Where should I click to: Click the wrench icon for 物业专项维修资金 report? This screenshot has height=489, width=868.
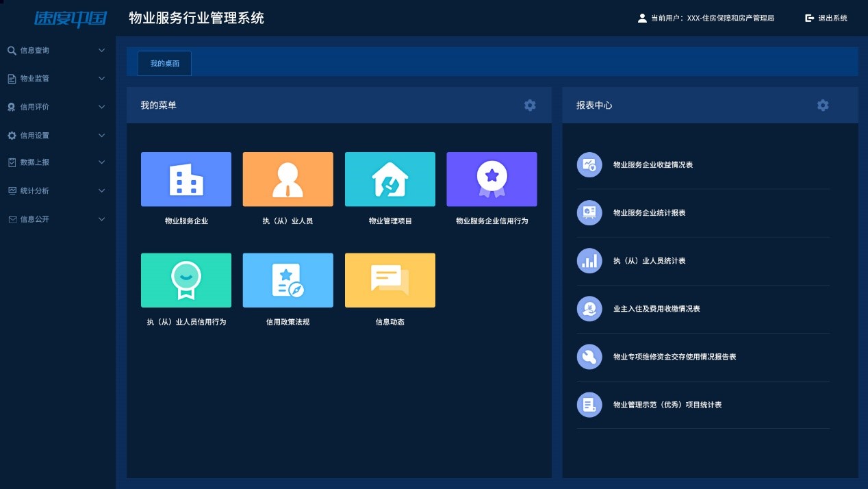pos(589,357)
